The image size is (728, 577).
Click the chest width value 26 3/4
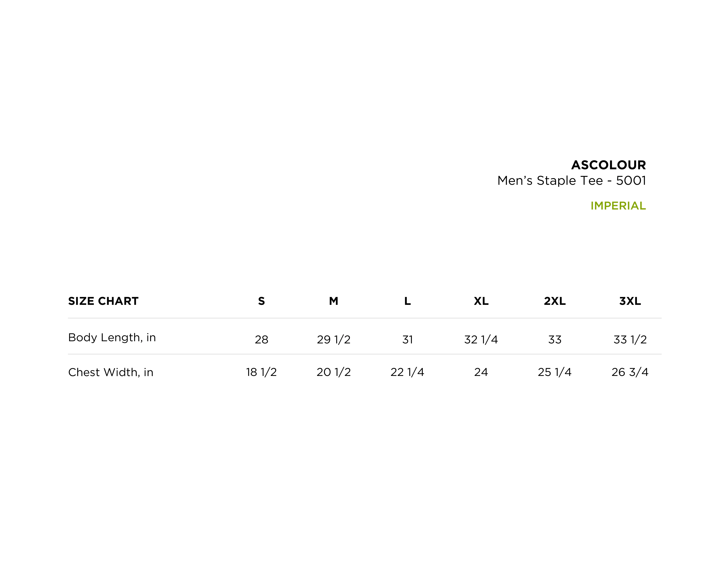(630, 372)
